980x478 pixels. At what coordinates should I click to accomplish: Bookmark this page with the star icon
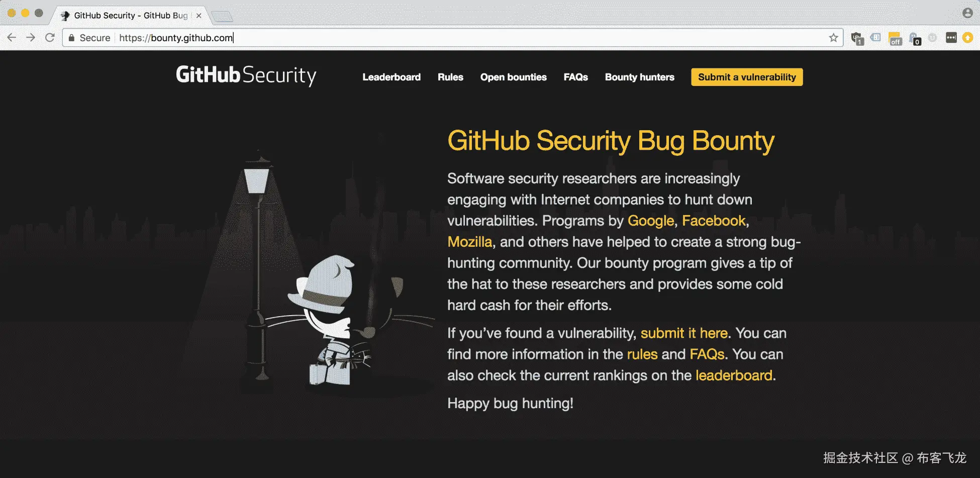coord(833,38)
